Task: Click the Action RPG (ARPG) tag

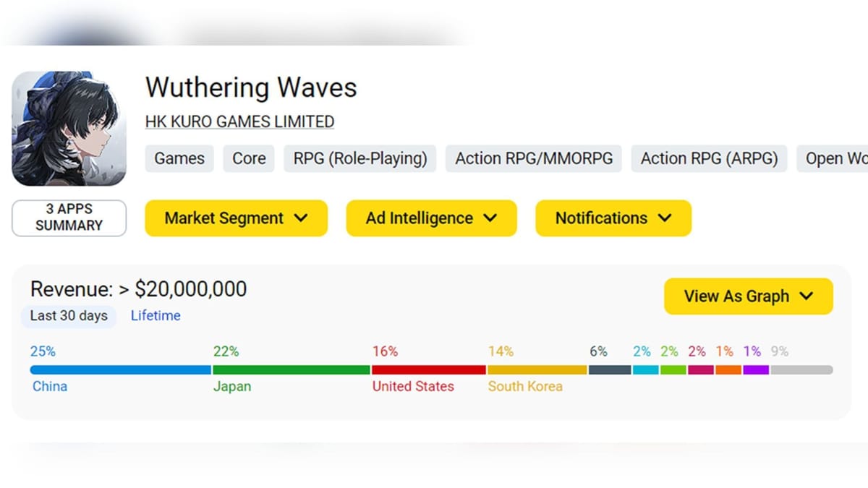Action: pyautogui.click(x=709, y=158)
